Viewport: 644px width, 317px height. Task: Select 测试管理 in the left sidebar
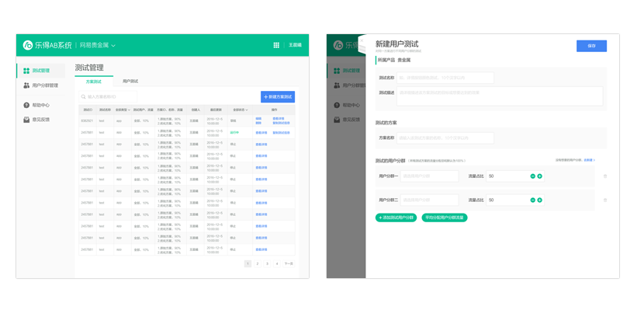(40, 71)
